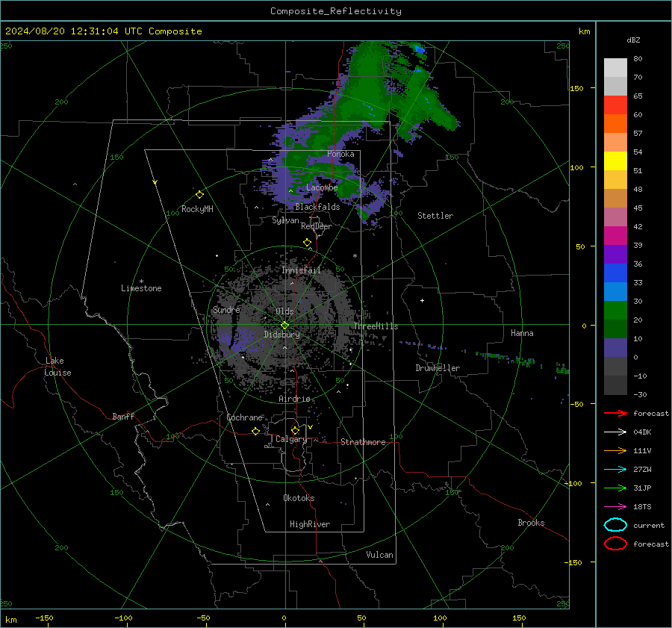672x628 pixels.
Task: Click the Didsbury city label
Action: 282,335
